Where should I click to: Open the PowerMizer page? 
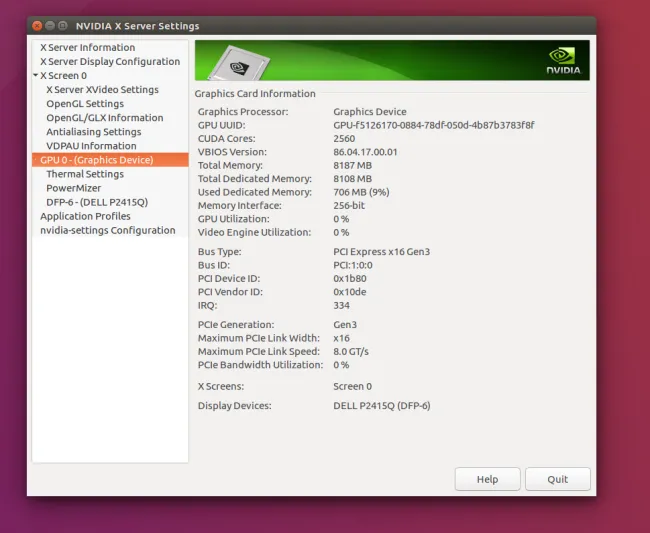coord(73,188)
